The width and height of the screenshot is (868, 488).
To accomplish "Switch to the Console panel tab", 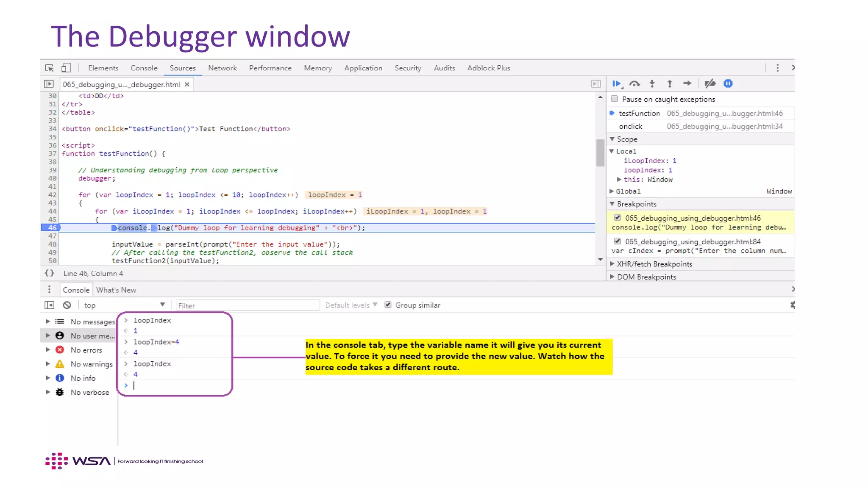I will pos(144,68).
